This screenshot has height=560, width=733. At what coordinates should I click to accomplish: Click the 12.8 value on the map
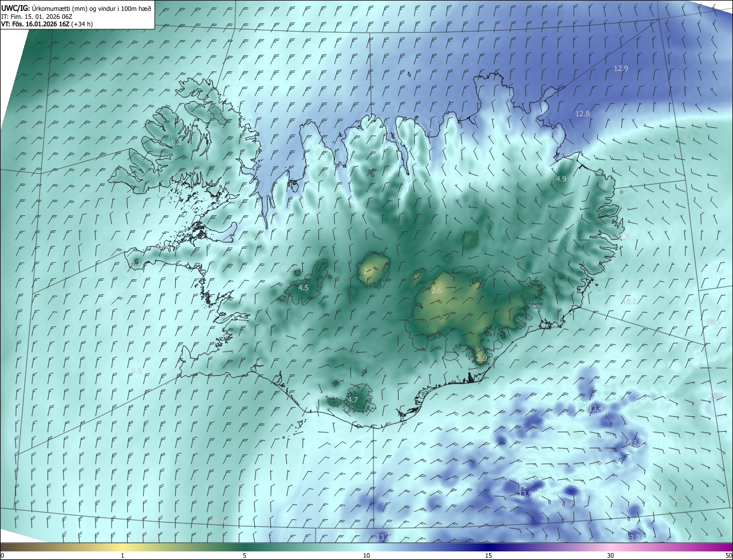coord(582,114)
